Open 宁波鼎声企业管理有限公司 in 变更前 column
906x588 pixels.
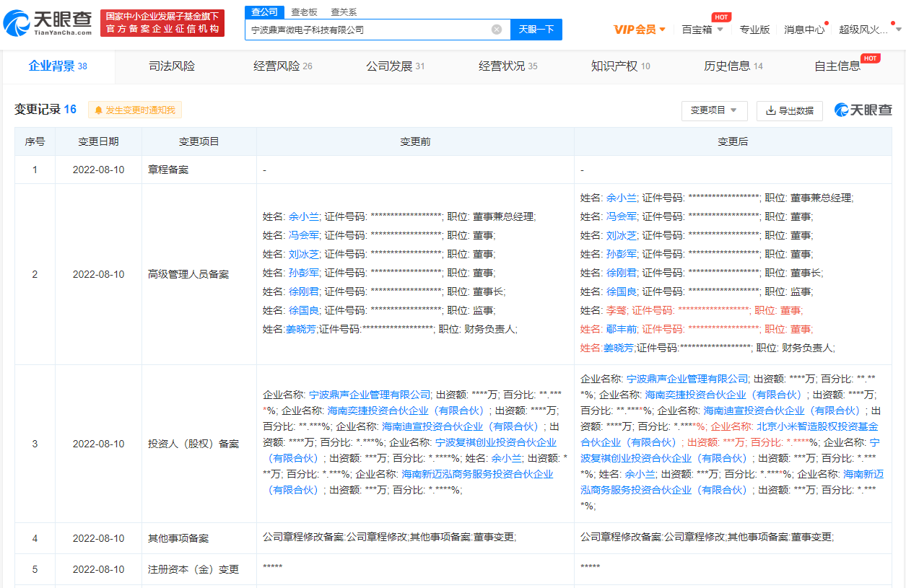point(370,395)
